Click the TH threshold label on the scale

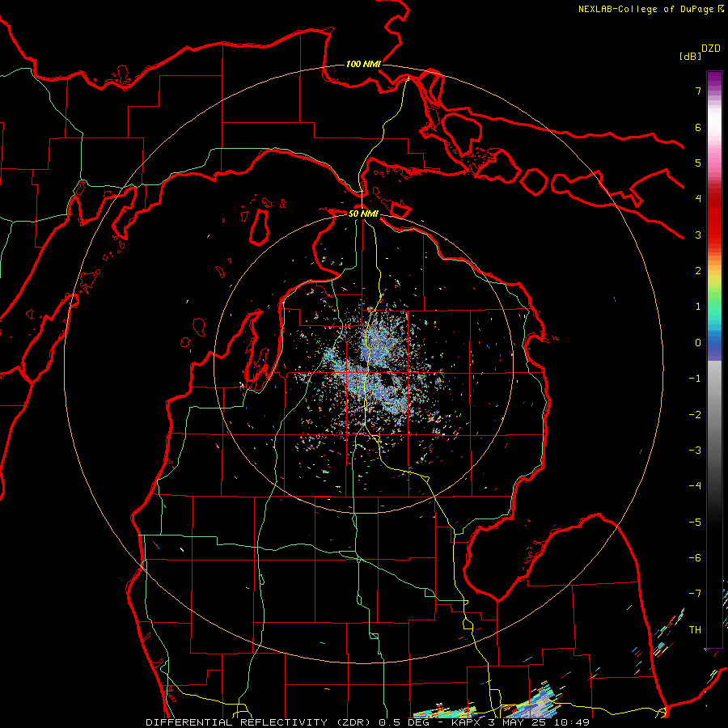(695, 630)
